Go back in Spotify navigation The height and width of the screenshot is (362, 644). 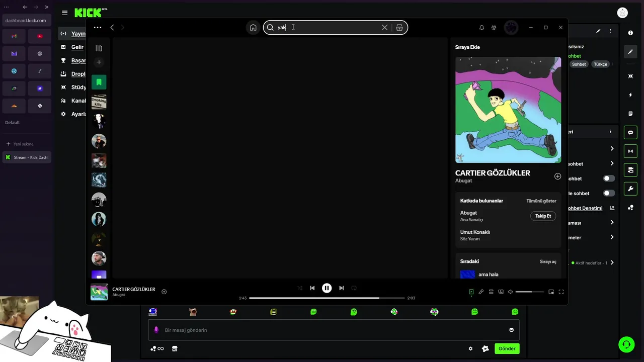coord(112,28)
